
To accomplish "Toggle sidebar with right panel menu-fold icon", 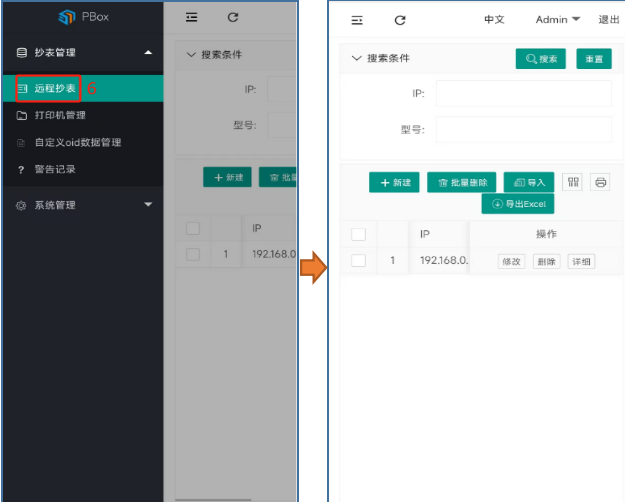I will click(357, 20).
